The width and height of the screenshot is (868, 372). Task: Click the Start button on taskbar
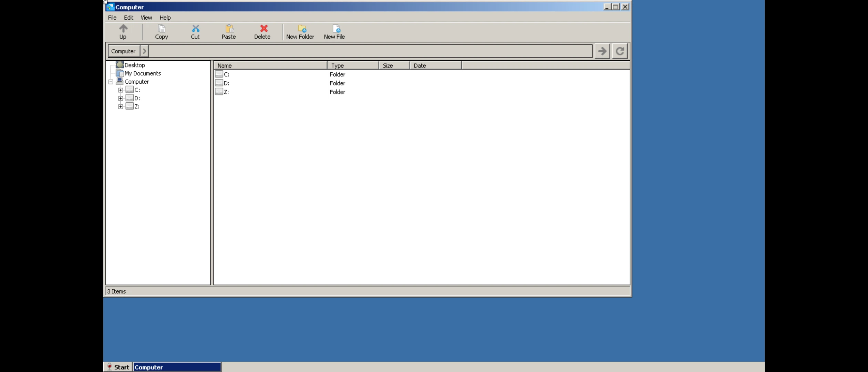pyautogui.click(x=118, y=367)
